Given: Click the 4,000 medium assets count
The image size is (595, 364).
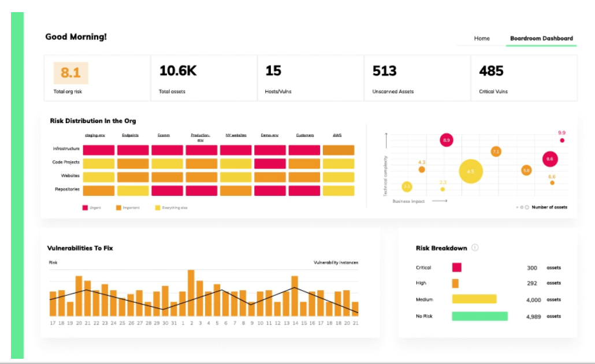Looking at the screenshot, I should pyautogui.click(x=534, y=300).
